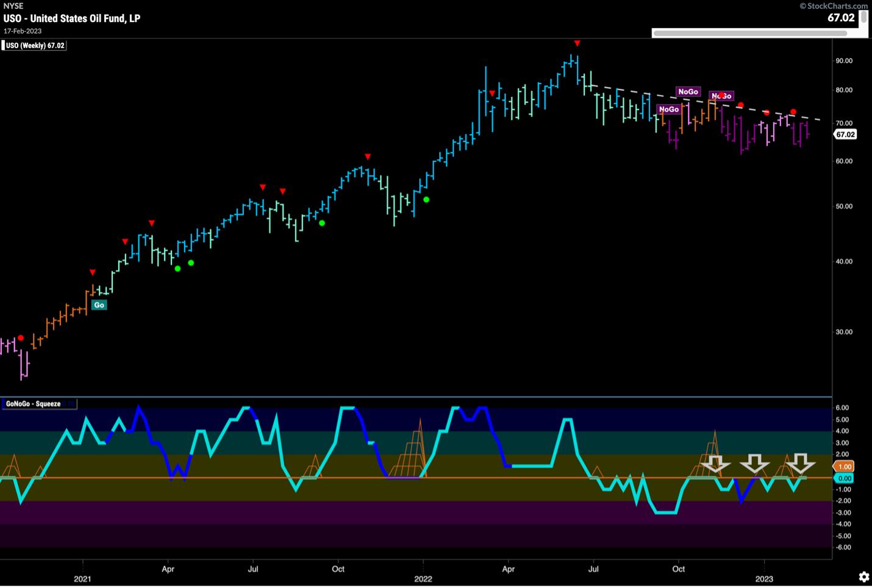872x588 pixels.
Task: Click the red triangle above the price peak
Action: click(577, 43)
